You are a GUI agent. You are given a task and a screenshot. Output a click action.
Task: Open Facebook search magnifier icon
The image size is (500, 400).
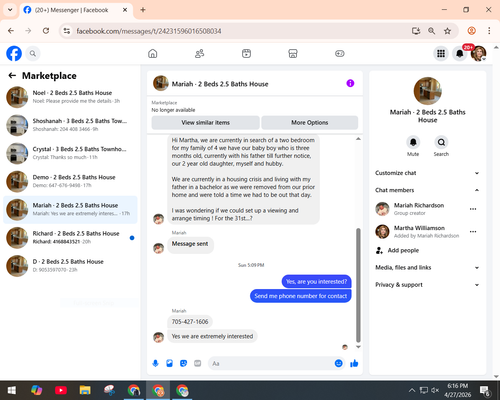click(x=33, y=53)
